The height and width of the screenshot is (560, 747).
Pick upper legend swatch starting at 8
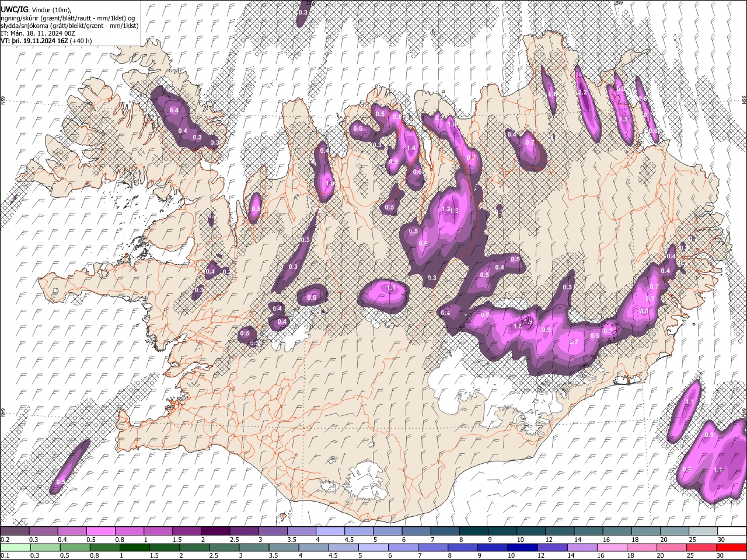click(x=473, y=531)
